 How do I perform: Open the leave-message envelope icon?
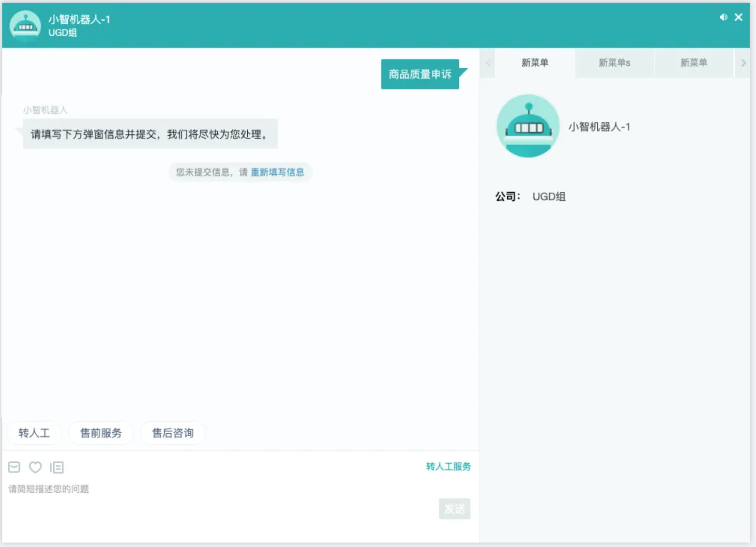click(14, 467)
